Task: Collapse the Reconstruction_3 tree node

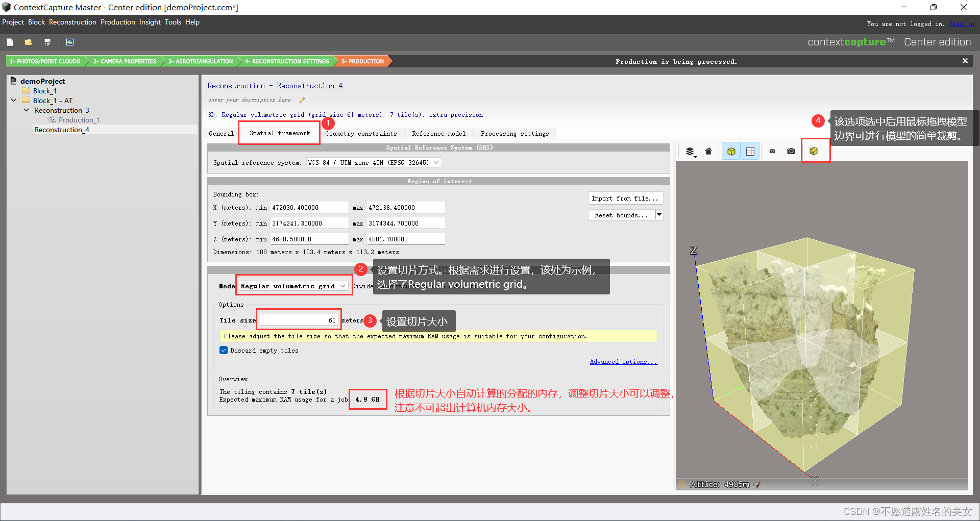Action: click(x=27, y=110)
